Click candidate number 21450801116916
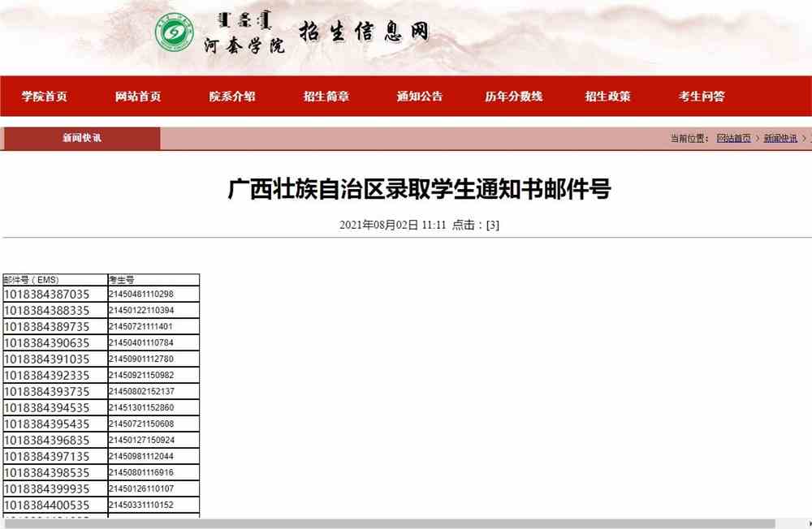The image size is (812, 529). point(141,472)
